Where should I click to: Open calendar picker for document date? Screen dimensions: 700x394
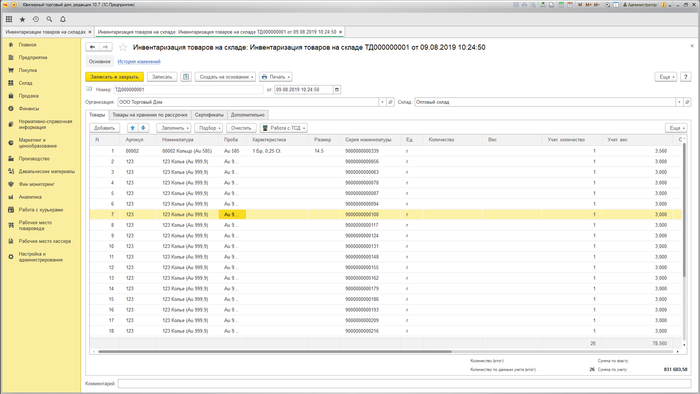(x=337, y=90)
